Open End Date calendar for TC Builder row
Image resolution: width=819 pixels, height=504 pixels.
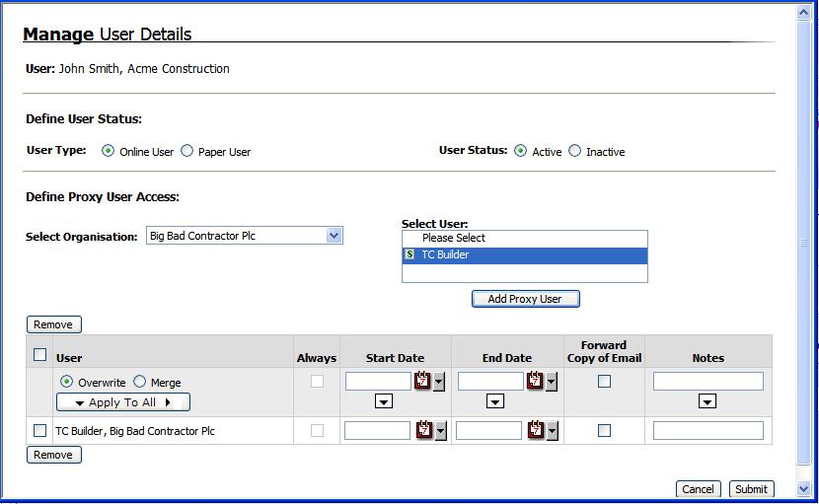pyautogui.click(x=536, y=430)
